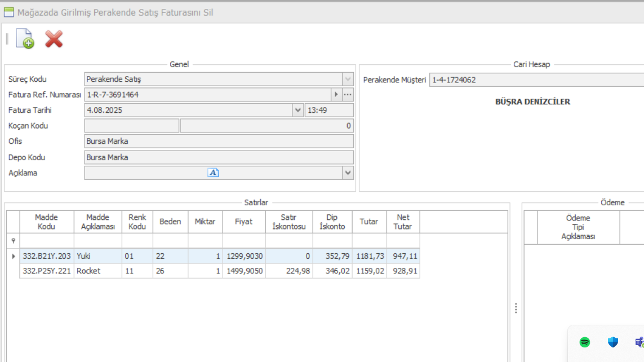Click the window icon in title bar
Viewport: 644px width, 362px height.
pos(8,12)
